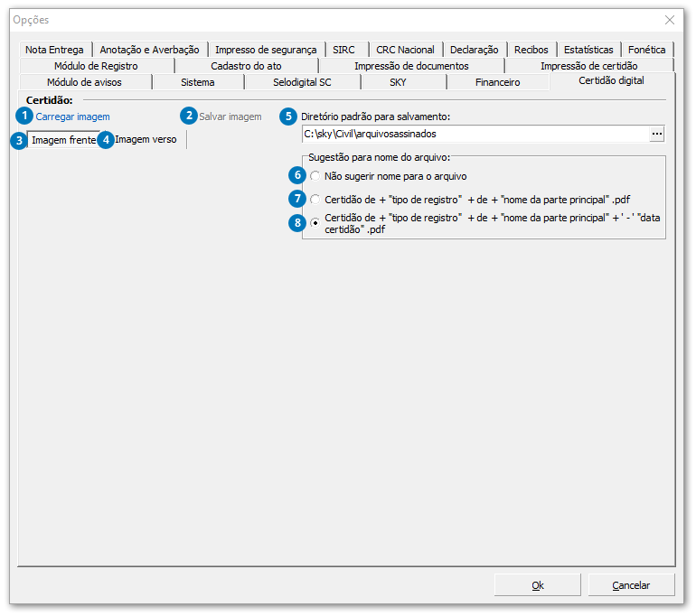Select filename option including data certidão
Image resolution: width=696 pixels, height=616 pixels.
point(485,223)
